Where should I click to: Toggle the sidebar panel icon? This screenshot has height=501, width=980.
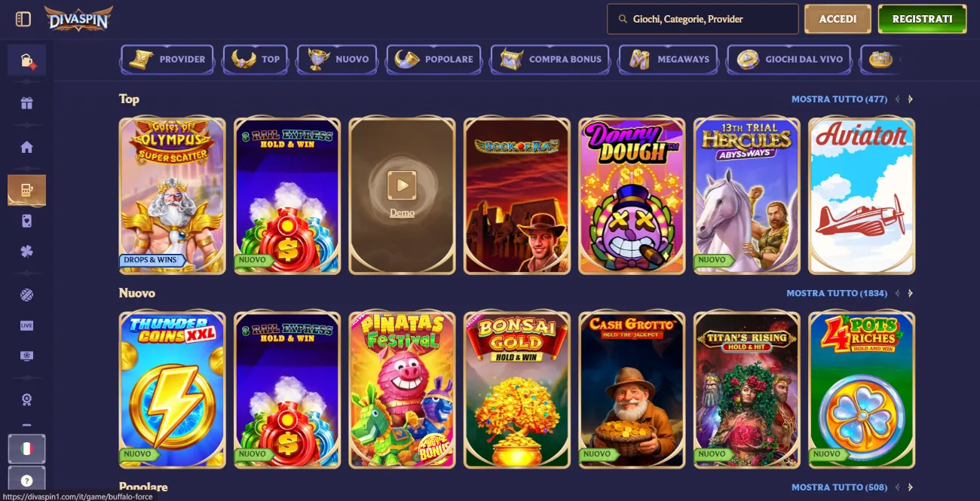[23, 19]
